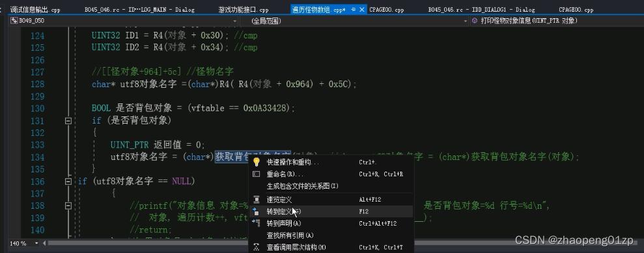Click the comment //[[怪对象+964]+5c]
This screenshot has width=644, height=253.
tap(136, 72)
